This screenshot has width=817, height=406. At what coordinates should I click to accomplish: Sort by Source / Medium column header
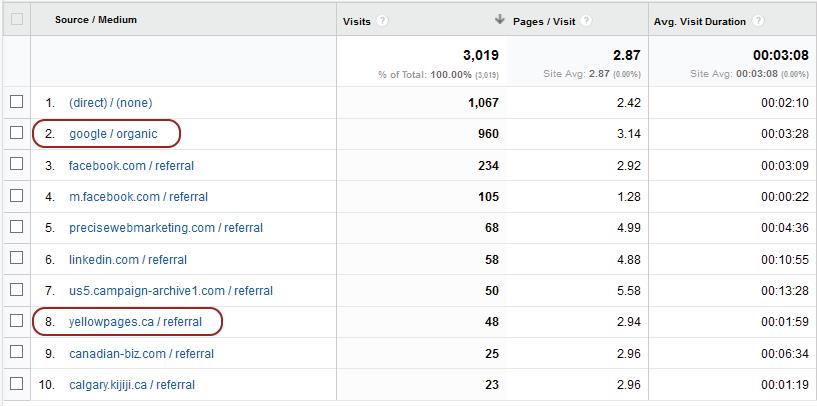click(96, 20)
